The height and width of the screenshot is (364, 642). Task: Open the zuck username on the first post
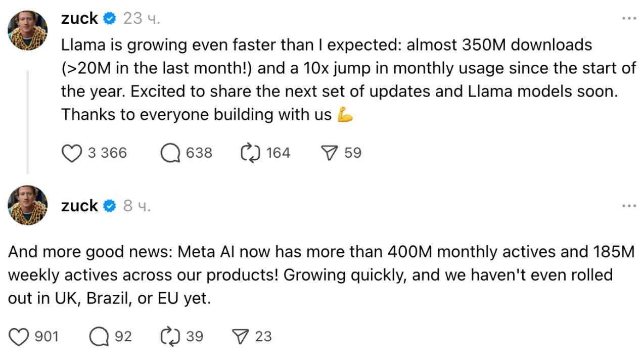point(79,19)
